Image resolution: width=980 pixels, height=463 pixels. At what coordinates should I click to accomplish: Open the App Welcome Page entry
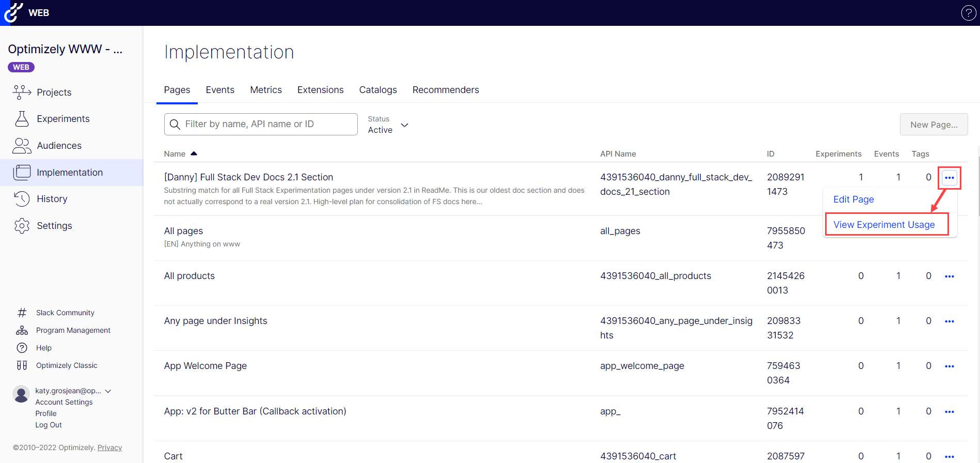click(x=205, y=366)
